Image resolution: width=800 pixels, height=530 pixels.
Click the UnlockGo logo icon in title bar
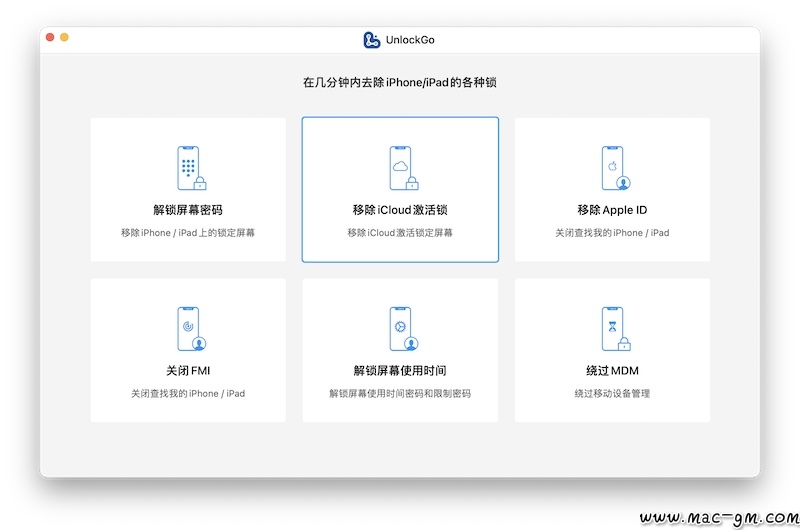pyautogui.click(x=371, y=40)
